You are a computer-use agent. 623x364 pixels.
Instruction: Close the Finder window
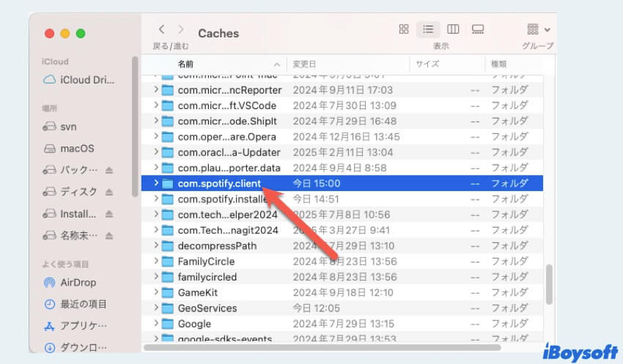tap(49, 34)
